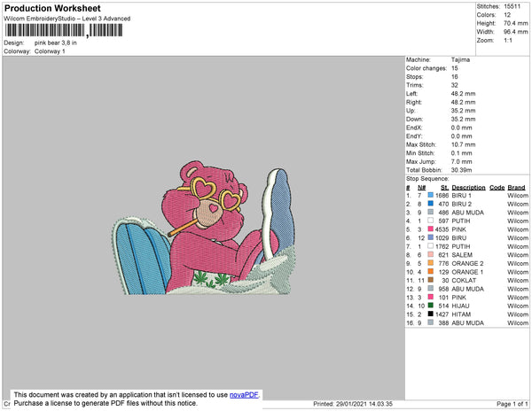Select the Stitches value 15511
This screenshot has width=532, height=411.
click(x=512, y=6)
